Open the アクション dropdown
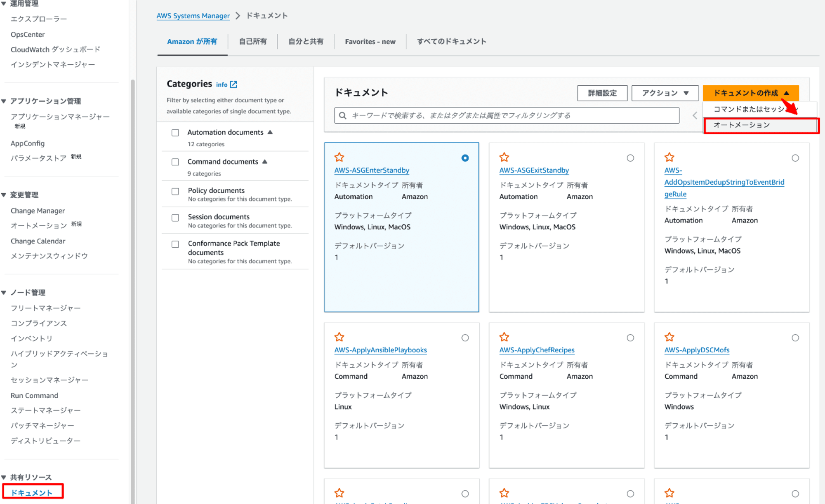The height and width of the screenshot is (504, 825). [x=665, y=93]
